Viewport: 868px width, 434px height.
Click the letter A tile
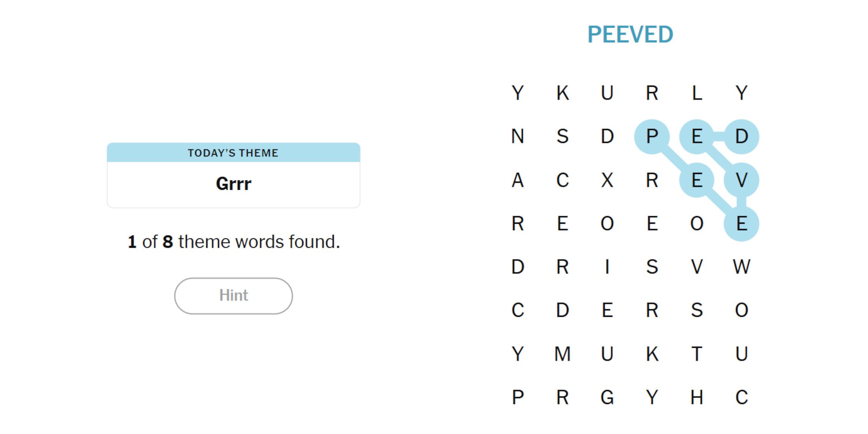click(518, 180)
